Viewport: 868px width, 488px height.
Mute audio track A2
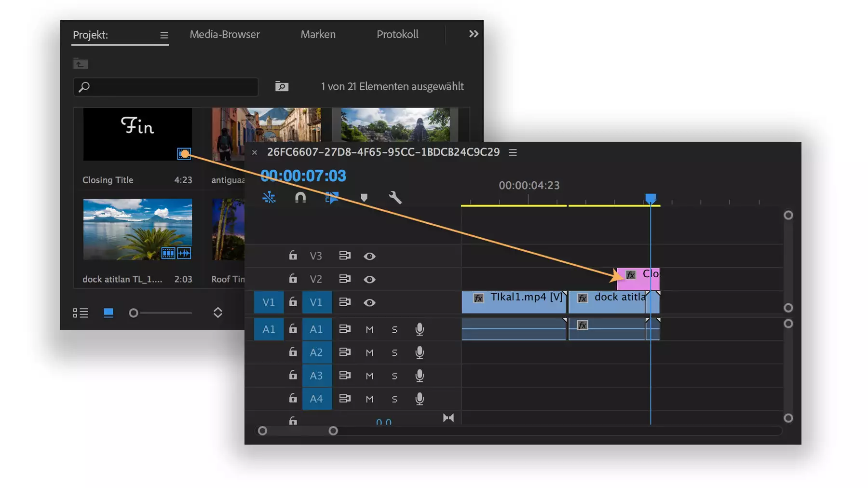369,352
